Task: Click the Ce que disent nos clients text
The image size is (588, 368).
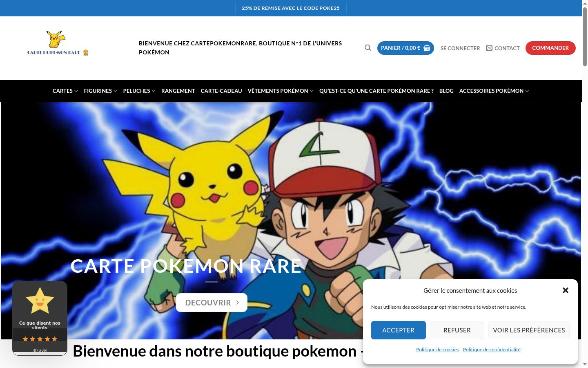Action: point(40,325)
